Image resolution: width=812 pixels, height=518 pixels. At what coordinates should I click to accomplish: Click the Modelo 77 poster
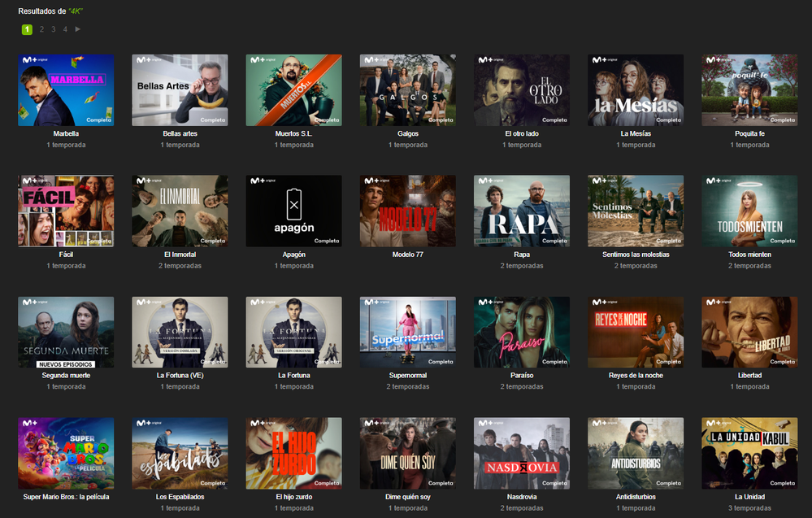[x=407, y=211]
